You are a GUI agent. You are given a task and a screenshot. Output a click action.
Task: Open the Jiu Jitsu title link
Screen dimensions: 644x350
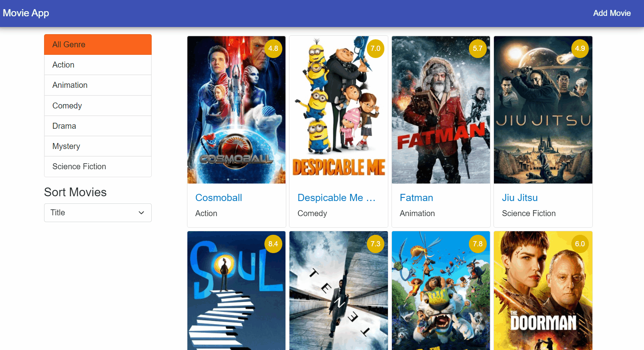[x=520, y=198]
